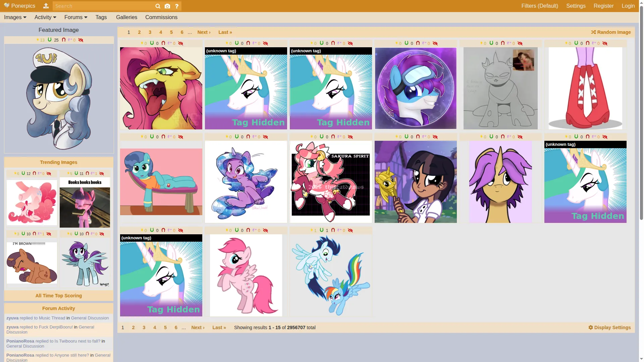Open comments on the yawning Fluttershy image
Image resolution: width=644 pixels, height=362 pixels.
[170, 43]
